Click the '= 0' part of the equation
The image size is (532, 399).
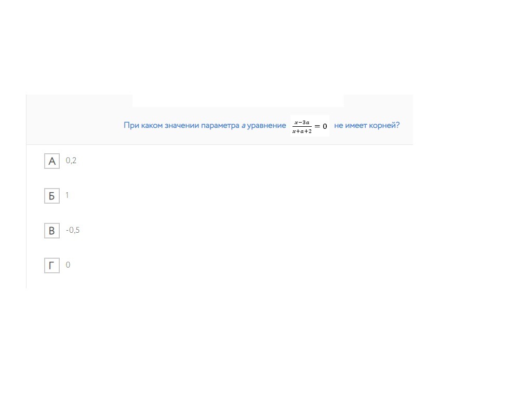(321, 126)
